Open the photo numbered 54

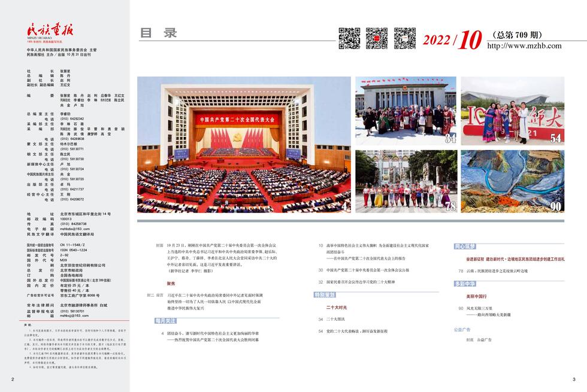pos(513,111)
